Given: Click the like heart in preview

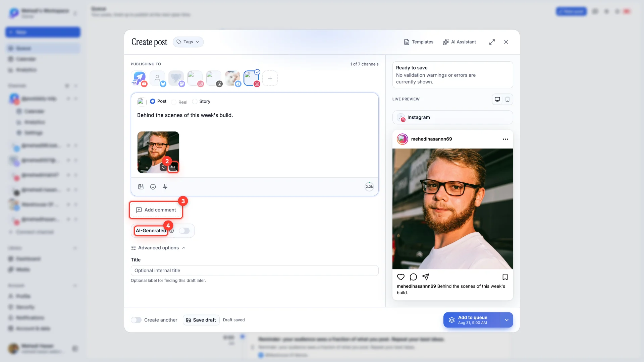Looking at the screenshot, I should (x=401, y=277).
